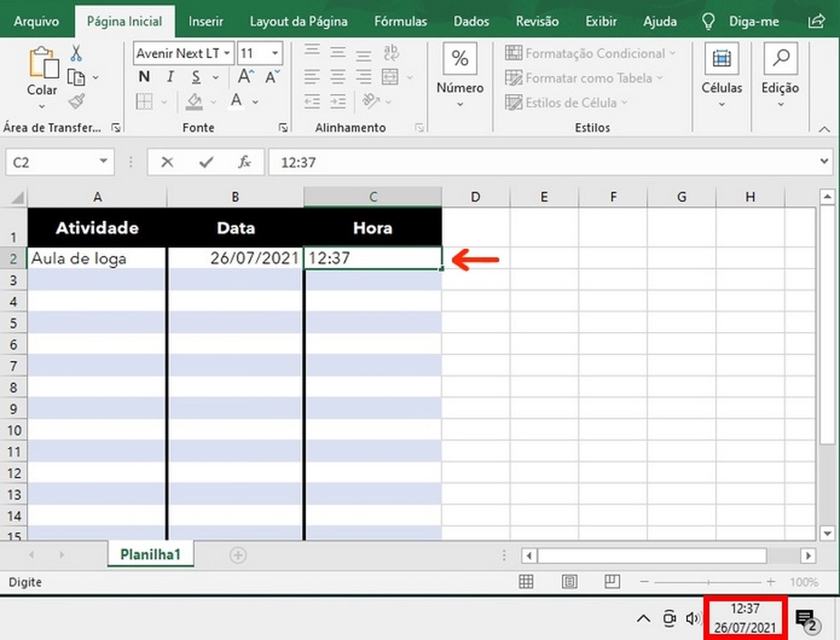Center align text in cell C2
The image size is (840, 640).
pos(337,76)
